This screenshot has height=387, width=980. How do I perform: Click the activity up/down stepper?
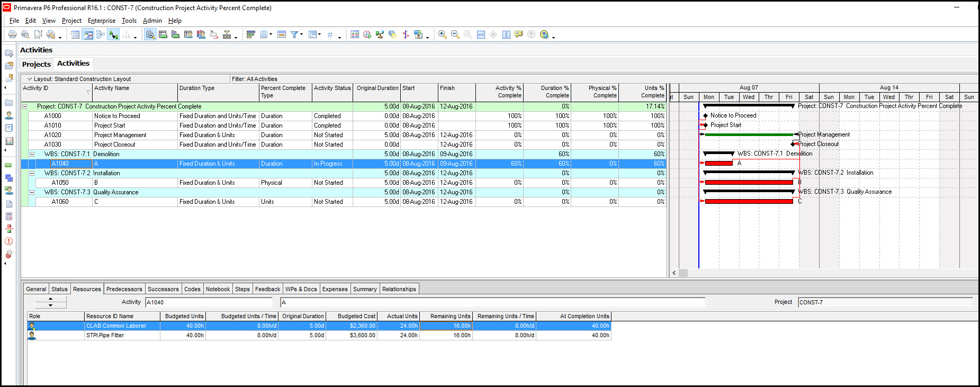50,302
